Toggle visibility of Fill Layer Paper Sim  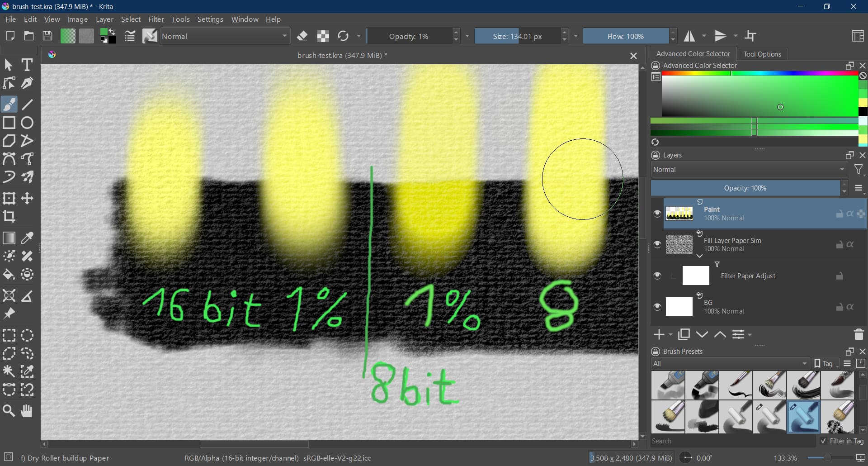click(x=657, y=244)
